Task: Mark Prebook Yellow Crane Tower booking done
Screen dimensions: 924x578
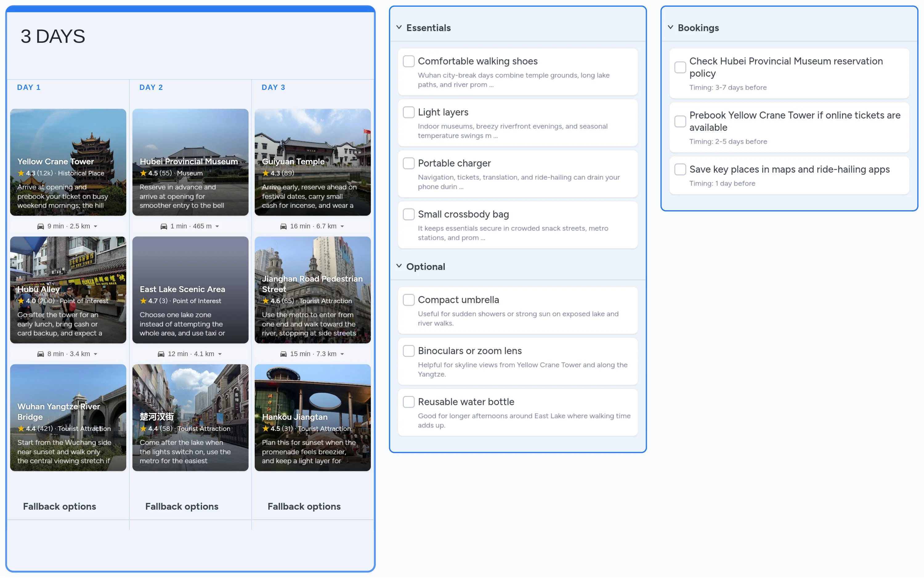Action: coord(680,122)
